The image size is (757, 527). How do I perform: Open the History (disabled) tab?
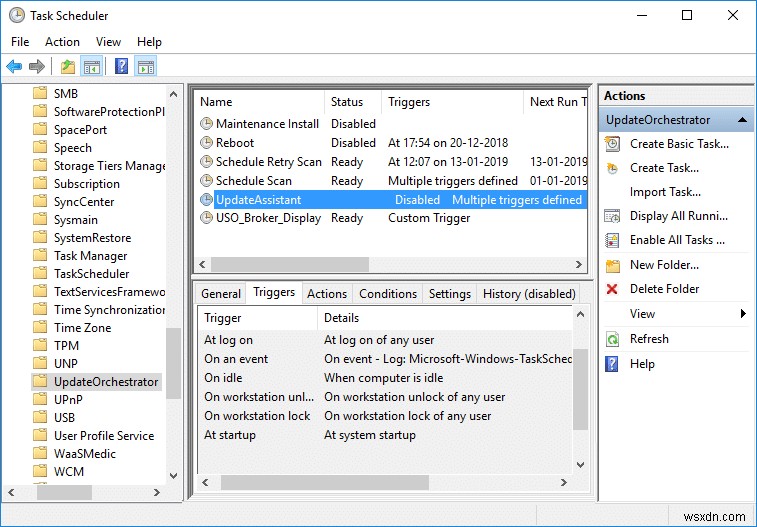529,294
